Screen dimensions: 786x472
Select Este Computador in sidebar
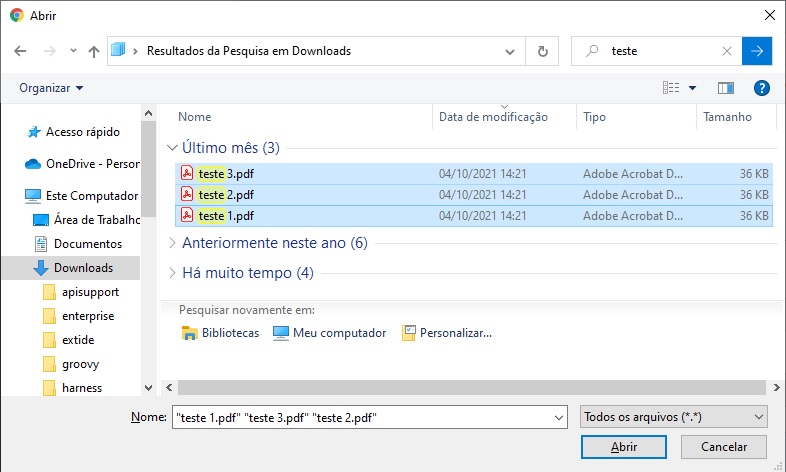(x=82, y=196)
